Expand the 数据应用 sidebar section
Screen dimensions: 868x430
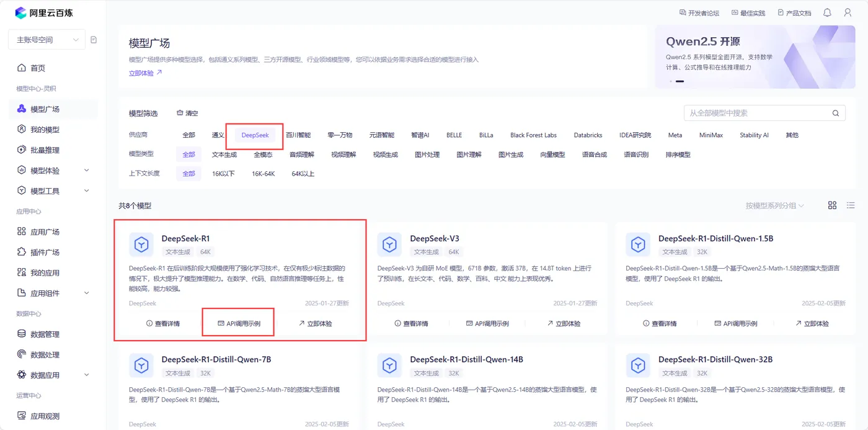86,375
